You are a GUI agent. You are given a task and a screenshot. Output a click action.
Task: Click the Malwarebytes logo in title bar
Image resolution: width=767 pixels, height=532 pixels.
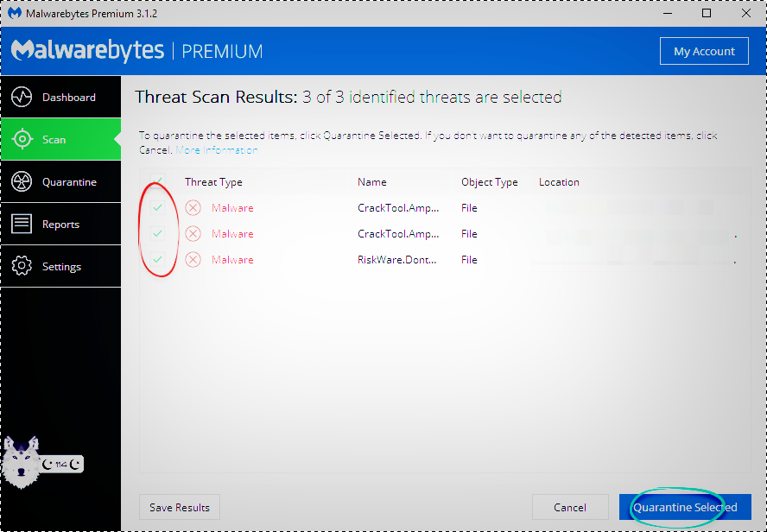point(15,14)
